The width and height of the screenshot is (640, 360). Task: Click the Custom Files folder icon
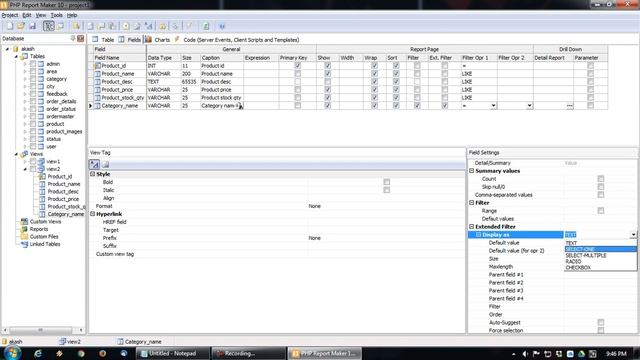coord(24,237)
